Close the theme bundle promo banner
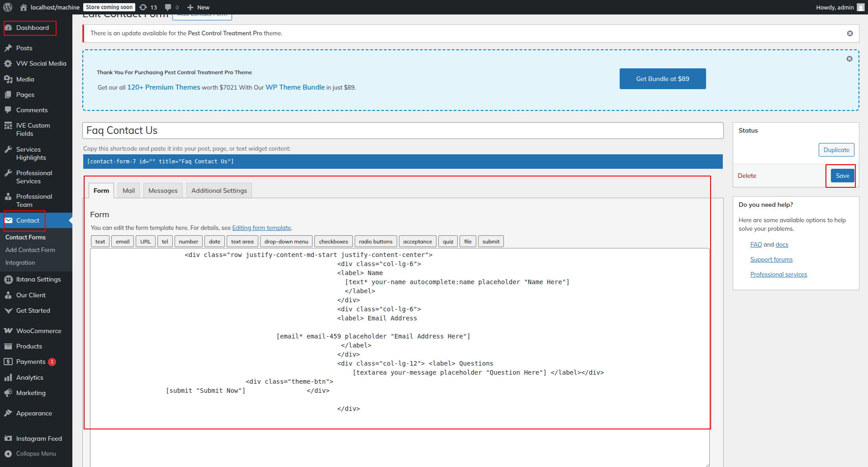Viewport: 868px width, 467px height. click(849, 59)
